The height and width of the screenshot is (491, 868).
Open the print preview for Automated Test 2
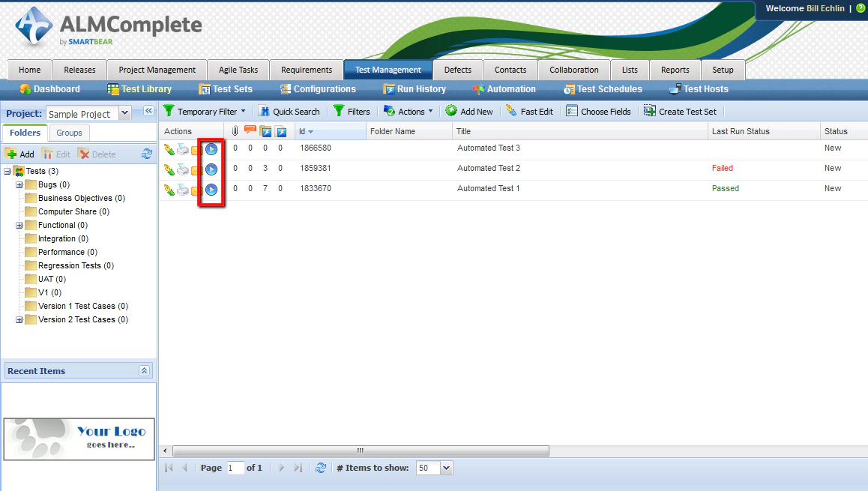(183, 169)
